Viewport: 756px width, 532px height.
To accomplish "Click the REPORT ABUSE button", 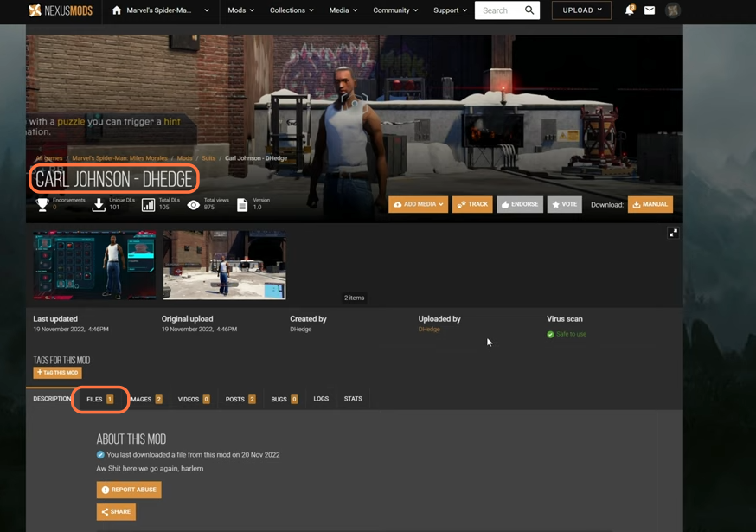I will tap(129, 490).
